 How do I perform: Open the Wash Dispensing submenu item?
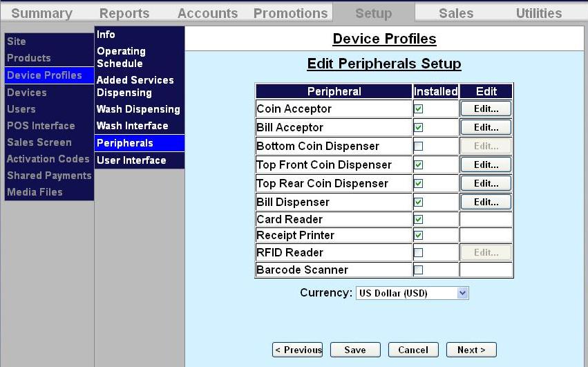(138, 109)
